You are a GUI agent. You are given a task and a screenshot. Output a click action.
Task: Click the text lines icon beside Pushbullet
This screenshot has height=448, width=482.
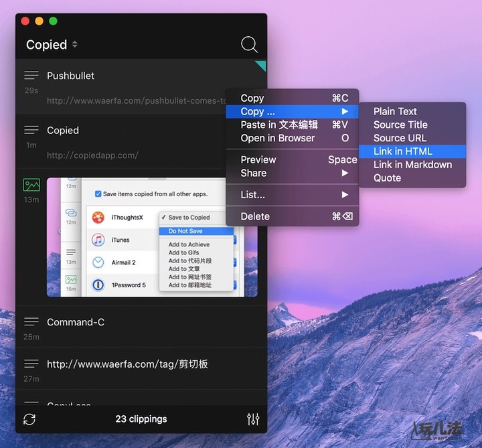click(31, 75)
